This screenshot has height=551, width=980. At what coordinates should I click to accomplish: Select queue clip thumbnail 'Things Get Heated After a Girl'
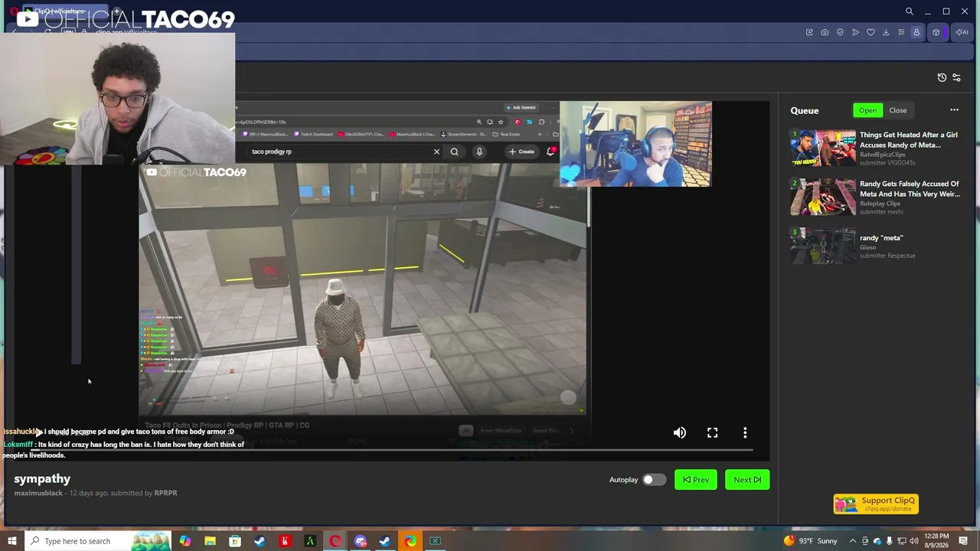[x=823, y=148]
